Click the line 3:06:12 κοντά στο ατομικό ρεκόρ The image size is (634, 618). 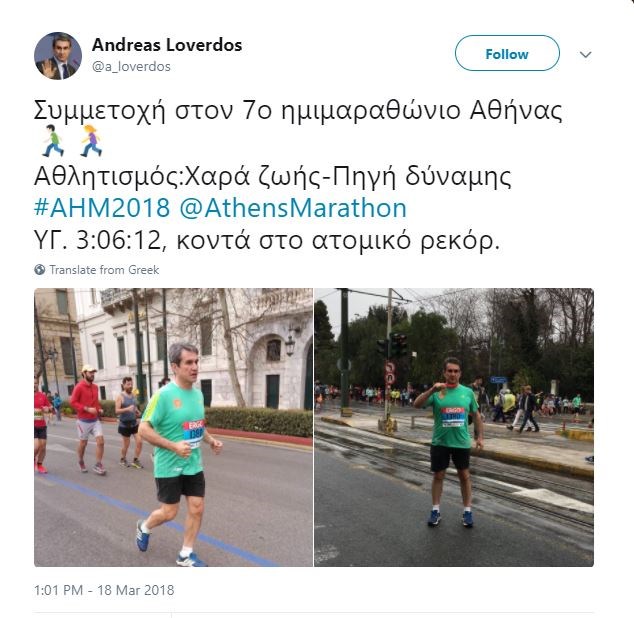pyautogui.click(x=267, y=241)
